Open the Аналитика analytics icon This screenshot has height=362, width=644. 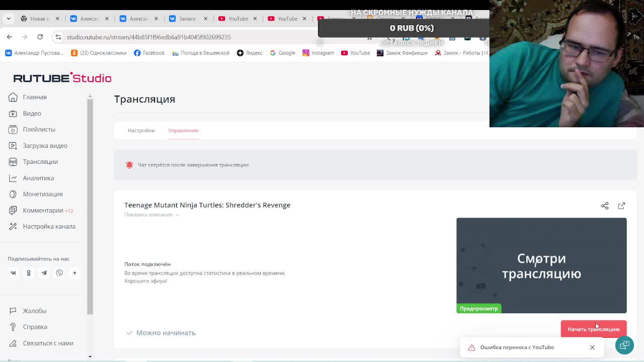pyautogui.click(x=13, y=178)
